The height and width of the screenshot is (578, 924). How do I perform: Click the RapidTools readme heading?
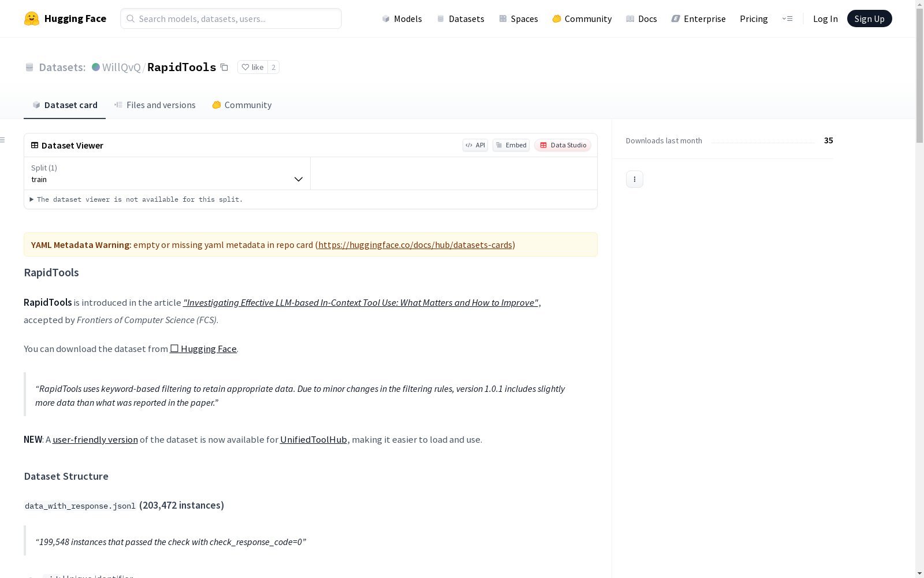point(51,272)
